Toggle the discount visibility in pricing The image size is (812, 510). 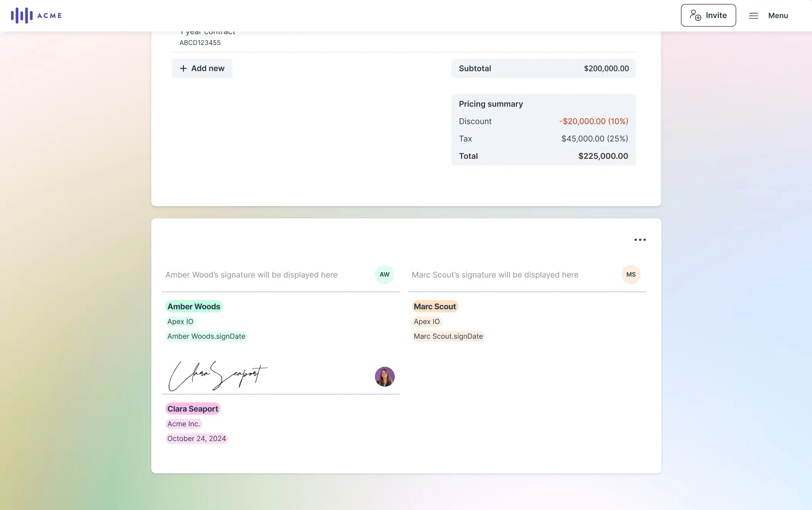[x=475, y=121]
